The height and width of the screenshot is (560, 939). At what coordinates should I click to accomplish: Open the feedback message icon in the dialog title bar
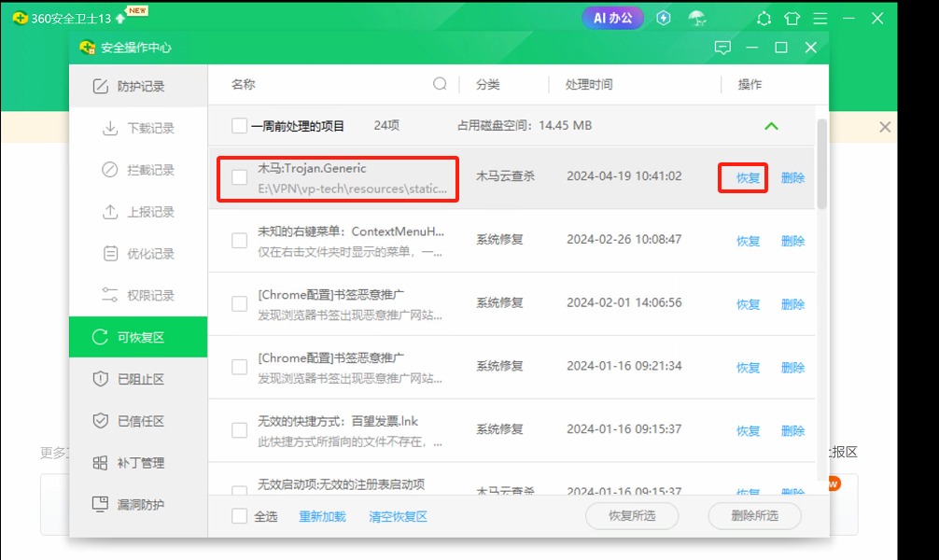pos(722,48)
